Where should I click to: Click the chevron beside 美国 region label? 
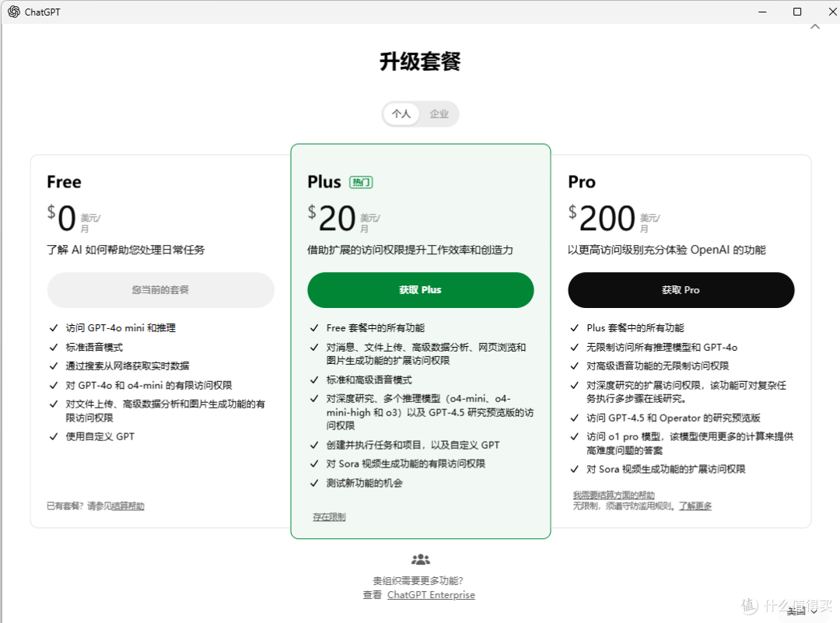tap(815, 612)
